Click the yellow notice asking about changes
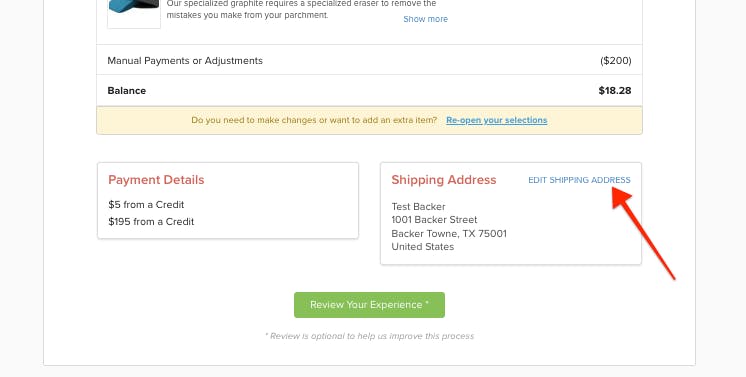This screenshot has width=746, height=377. [369, 120]
